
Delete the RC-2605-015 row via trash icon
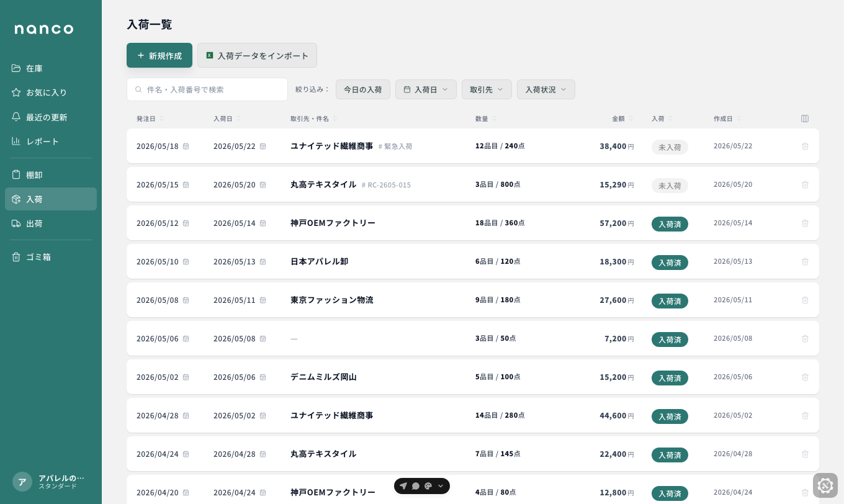(805, 184)
